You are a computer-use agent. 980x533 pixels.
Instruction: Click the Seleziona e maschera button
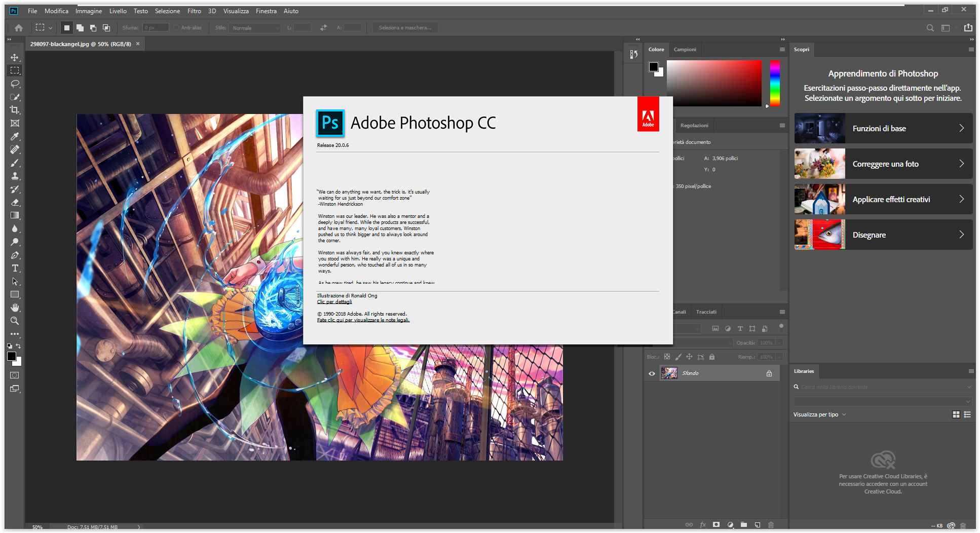[x=405, y=28]
